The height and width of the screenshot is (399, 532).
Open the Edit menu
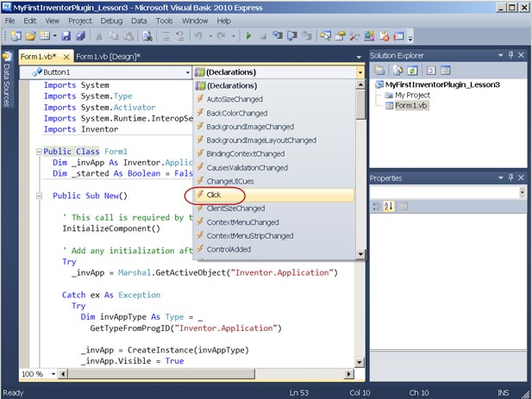30,21
